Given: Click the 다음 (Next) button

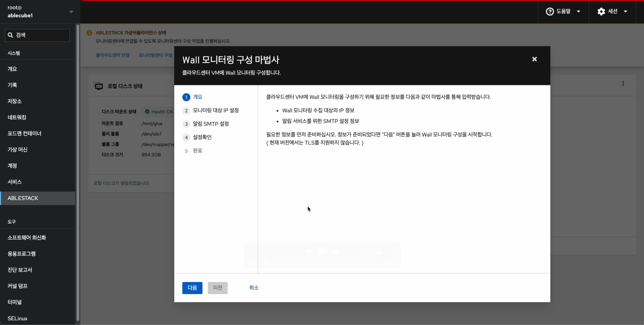Looking at the screenshot, I should pos(192,288).
